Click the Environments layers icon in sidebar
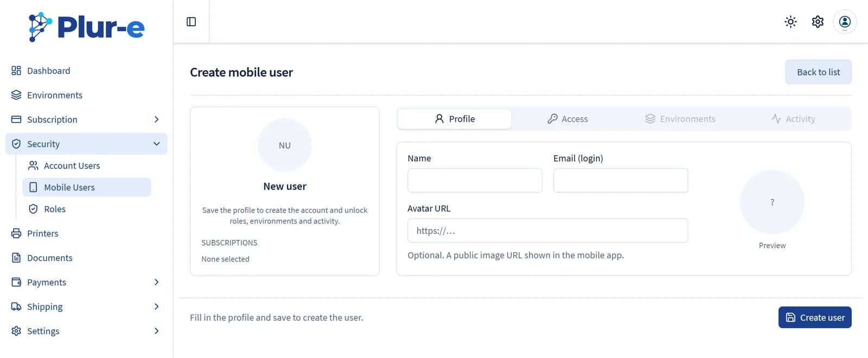This screenshot has width=868, height=358. point(16,95)
